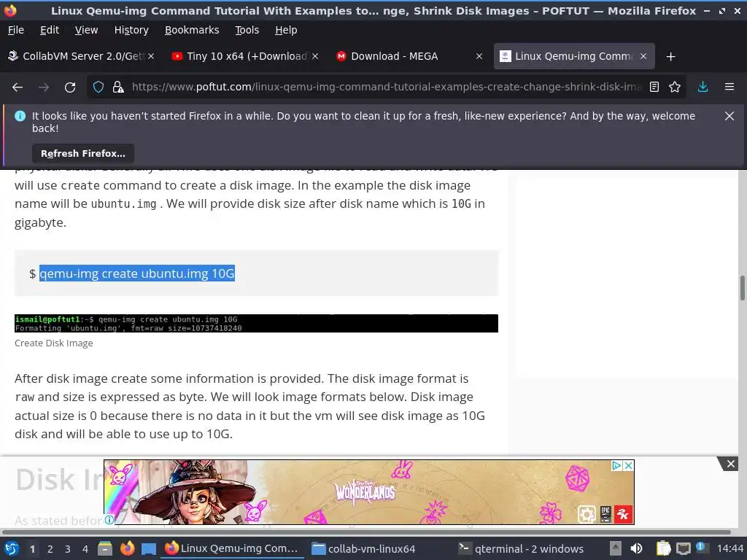This screenshot has height=560, width=747.
Task: Click the Create Disk Image caption
Action: click(54, 343)
